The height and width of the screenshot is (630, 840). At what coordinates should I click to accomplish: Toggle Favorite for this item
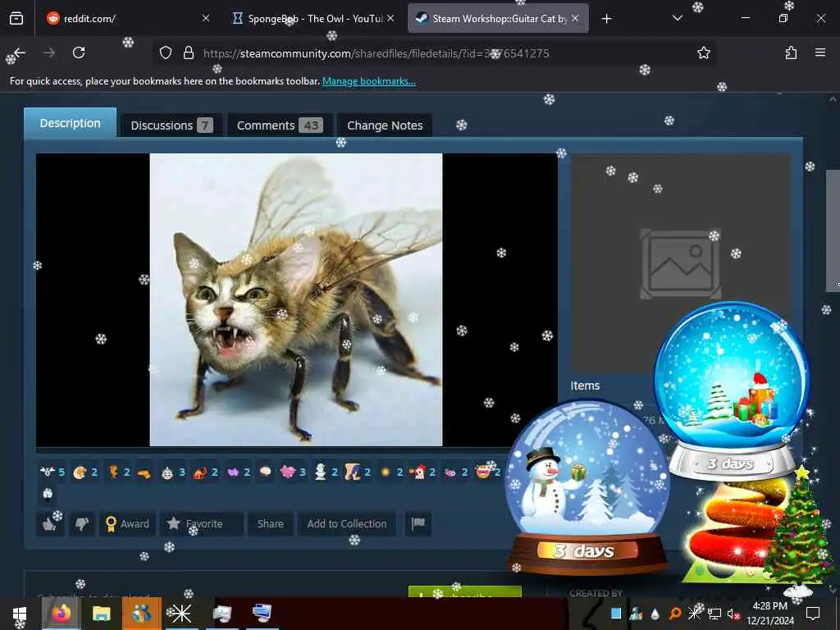click(202, 523)
